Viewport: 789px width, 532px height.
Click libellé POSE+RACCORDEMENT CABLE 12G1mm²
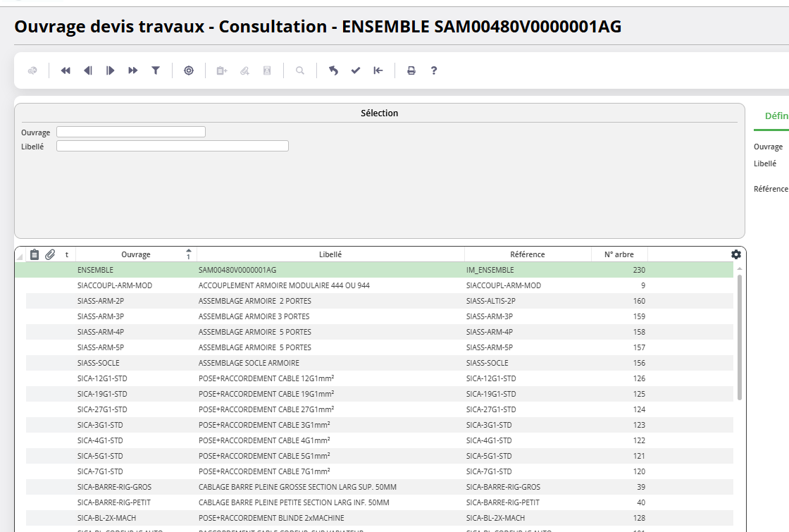tap(266, 378)
